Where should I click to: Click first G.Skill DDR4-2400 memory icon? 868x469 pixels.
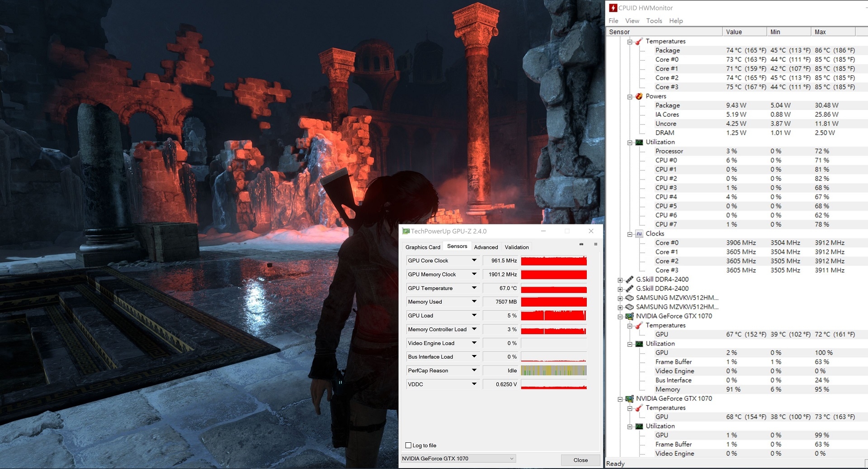[629, 280]
